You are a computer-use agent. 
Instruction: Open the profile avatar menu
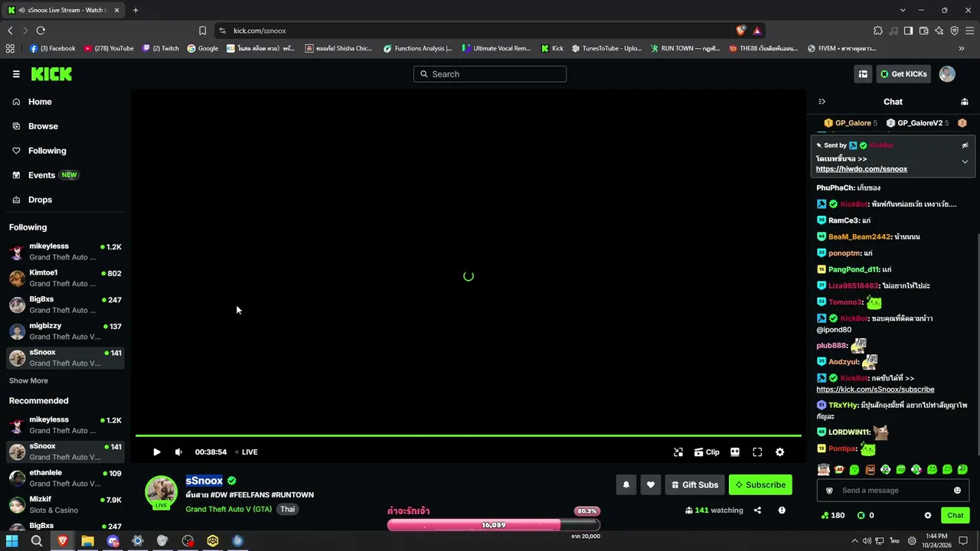(947, 74)
